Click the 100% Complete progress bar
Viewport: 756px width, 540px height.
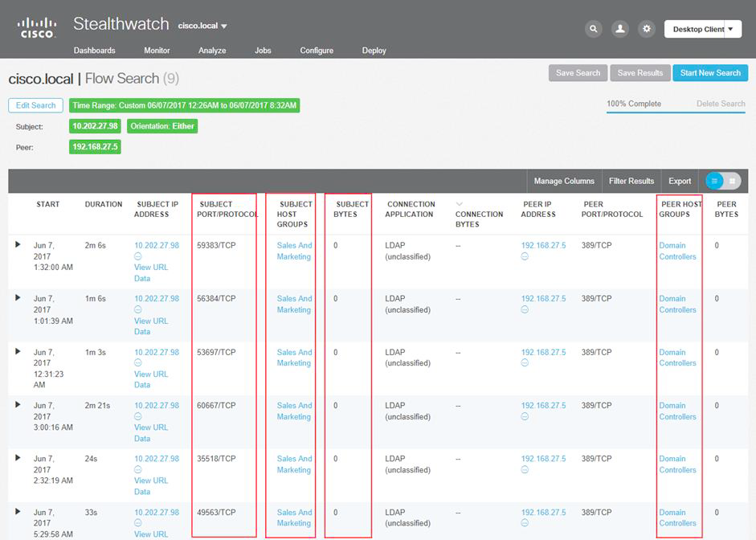tap(676, 112)
